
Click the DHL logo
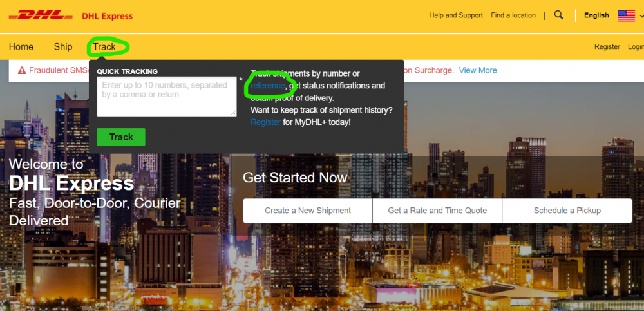[x=41, y=16]
